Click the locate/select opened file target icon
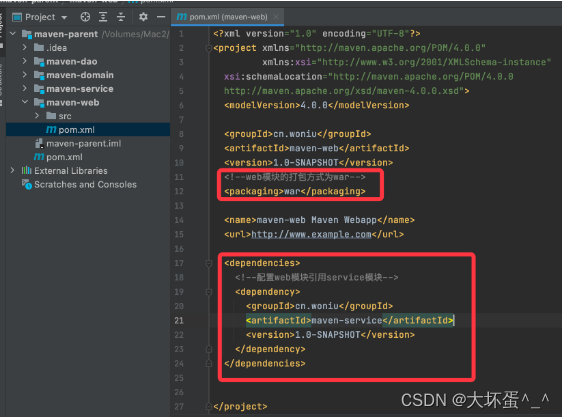565x419 pixels. click(85, 17)
